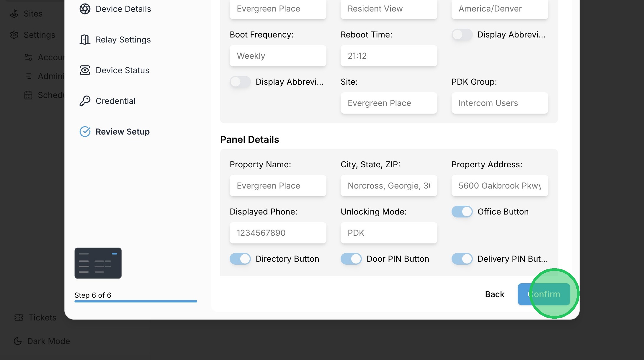Viewport: 644px width, 360px height.
Task: Open the Unlocking Mode PDK dropdown
Action: (389, 233)
